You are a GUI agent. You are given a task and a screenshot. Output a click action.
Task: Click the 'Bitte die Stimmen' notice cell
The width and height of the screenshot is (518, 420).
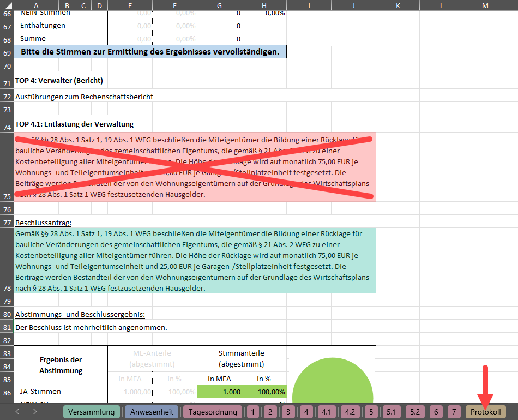click(150, 52)
